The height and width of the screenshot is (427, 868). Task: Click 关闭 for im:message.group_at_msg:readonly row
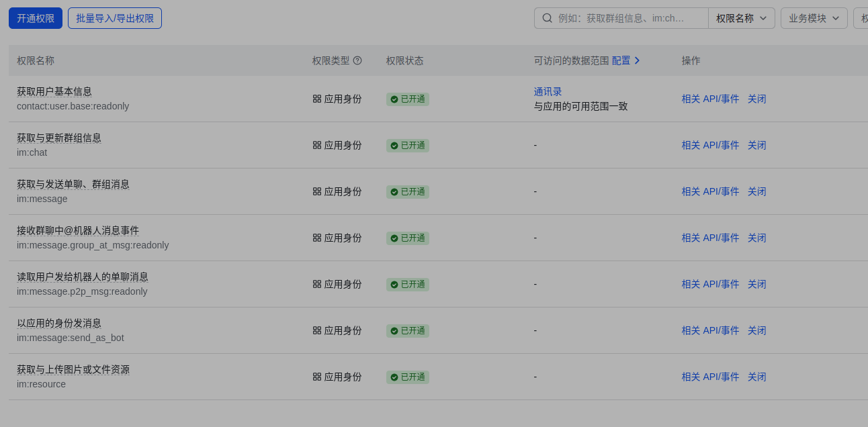coord(757,238)
